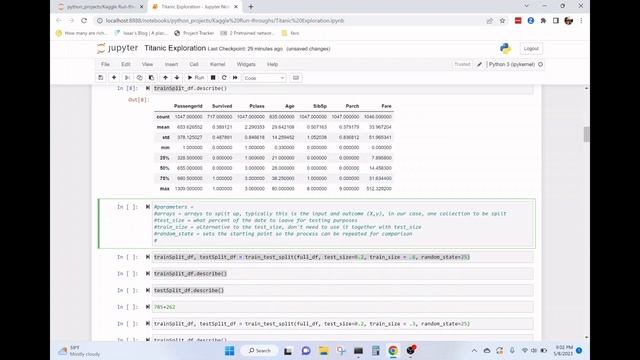The image size is (640, 360).
Task: Open the Help menu
Action: (272, 64)
